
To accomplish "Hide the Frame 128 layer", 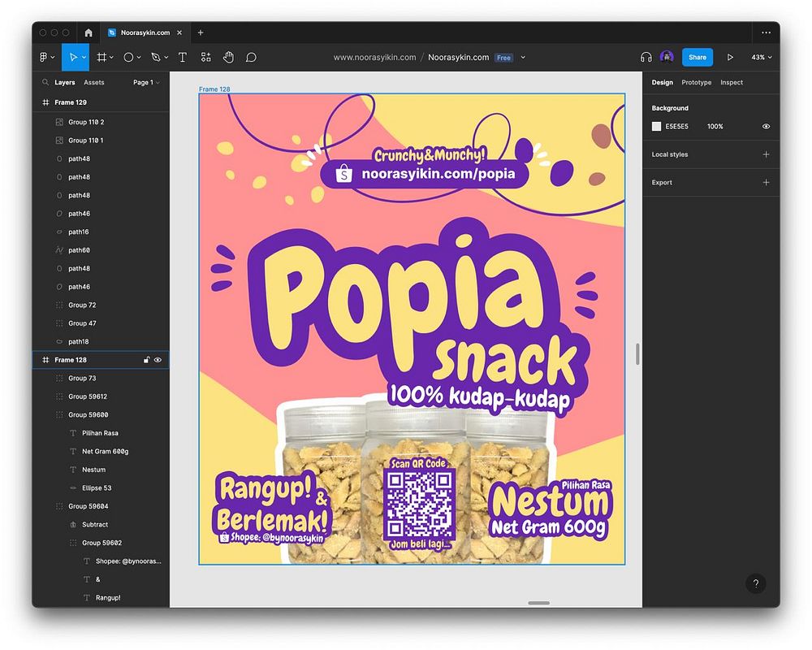I will (158, 360).
